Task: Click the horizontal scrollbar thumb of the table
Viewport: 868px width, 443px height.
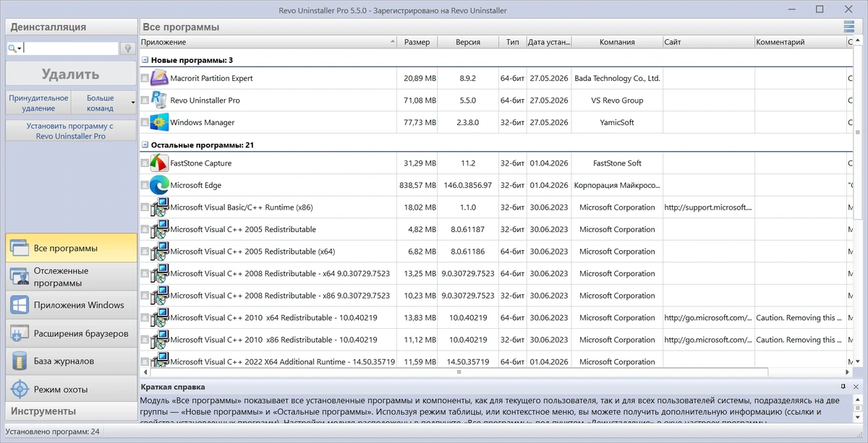Action: pos(458,372)
